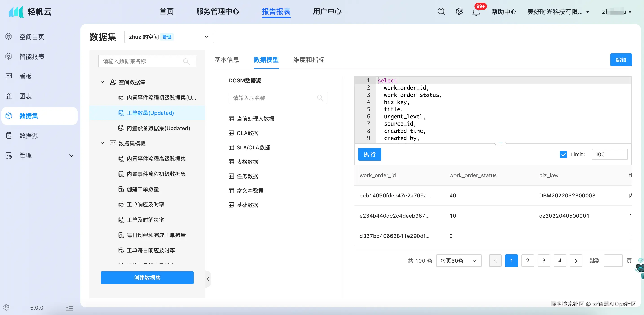Screen dimensions: 644x315
Task: Click the table icon next to OLA数据
Action: coord(231,133)
